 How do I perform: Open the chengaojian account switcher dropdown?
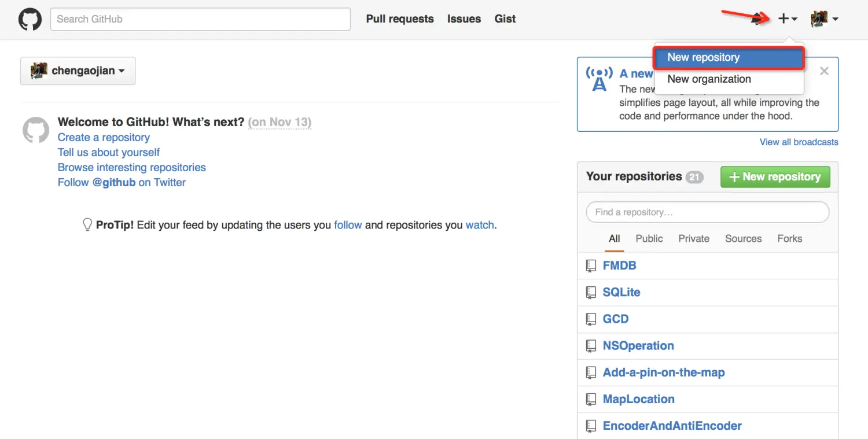(78, 71)
